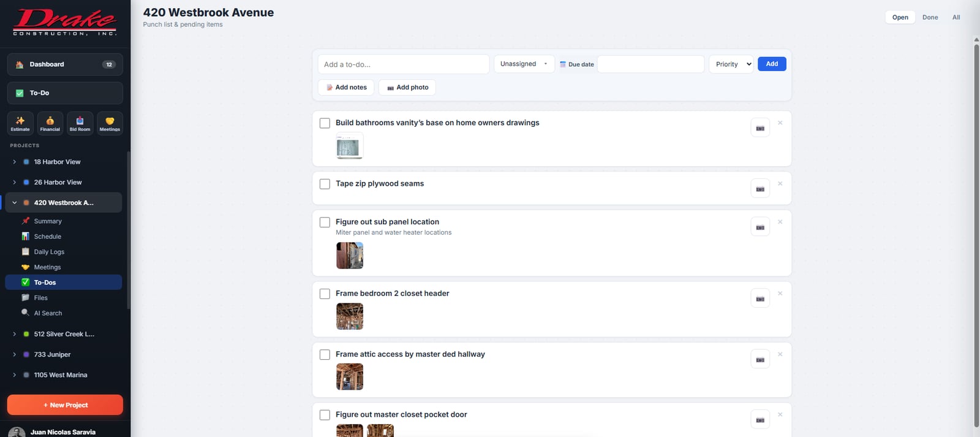Check off Tape zip plywood seams
Image resolution: width=980 pixels, height=437 pixels.
pos(325,184)
